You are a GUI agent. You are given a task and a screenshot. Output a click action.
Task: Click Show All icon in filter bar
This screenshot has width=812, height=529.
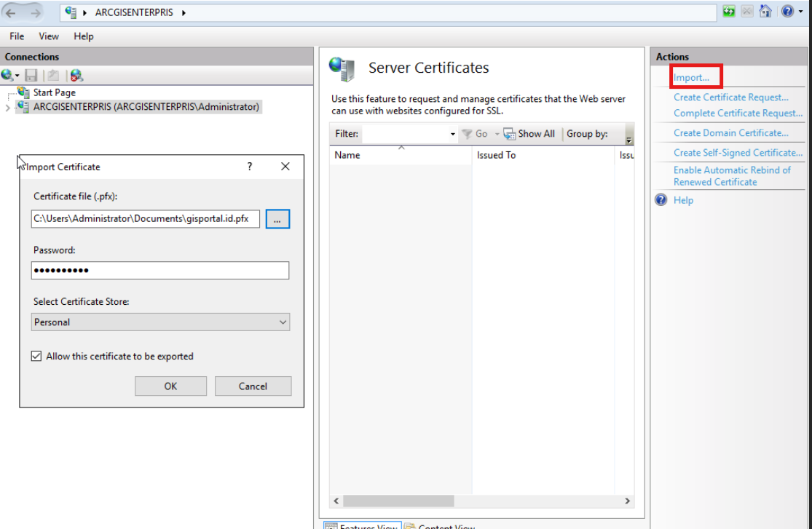(510, 134)
